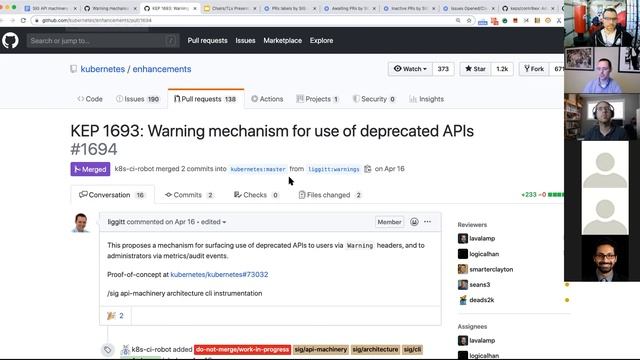Image resolution: width=640 pixels, height=360 pixels.
Task: Add a reaction with the smiley icon
Action: [414, 222]
